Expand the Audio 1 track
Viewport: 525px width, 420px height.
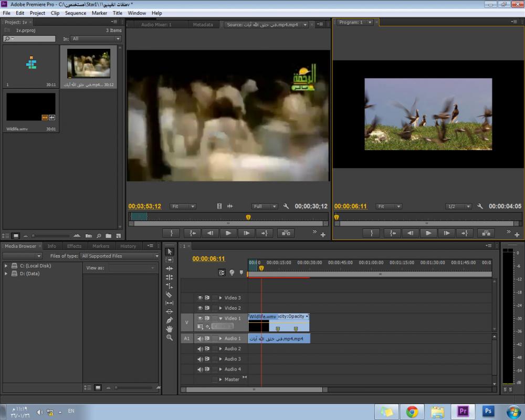[220, 339]
